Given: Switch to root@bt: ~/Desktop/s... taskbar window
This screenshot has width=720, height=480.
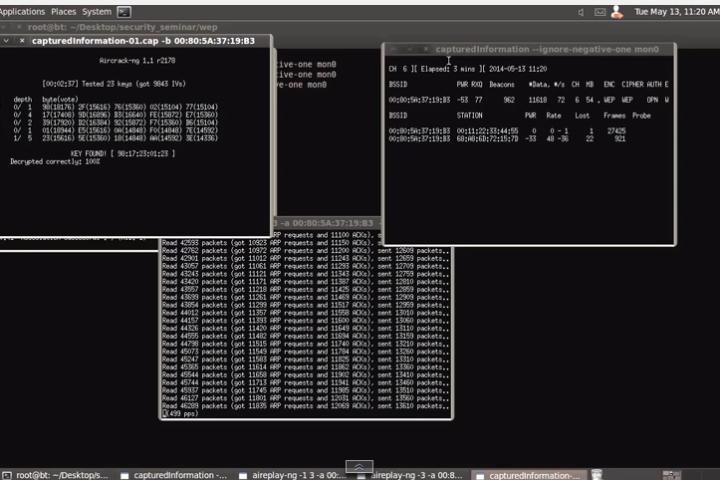Looking at the screenshot, I should click(x=57, y=475).
